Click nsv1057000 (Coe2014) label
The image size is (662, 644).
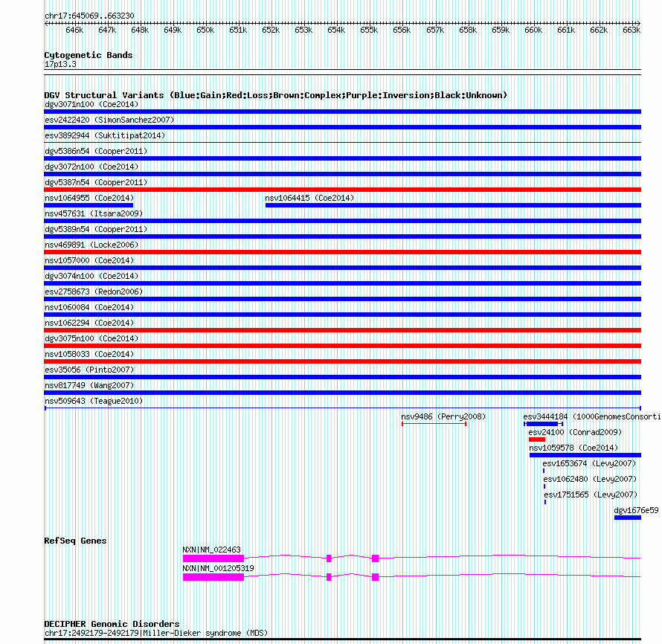(x=89, y=260)
